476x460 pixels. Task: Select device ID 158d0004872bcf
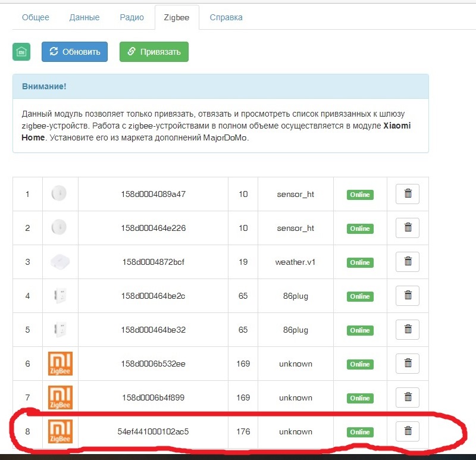pyautogui.click(x=154, y=262)
